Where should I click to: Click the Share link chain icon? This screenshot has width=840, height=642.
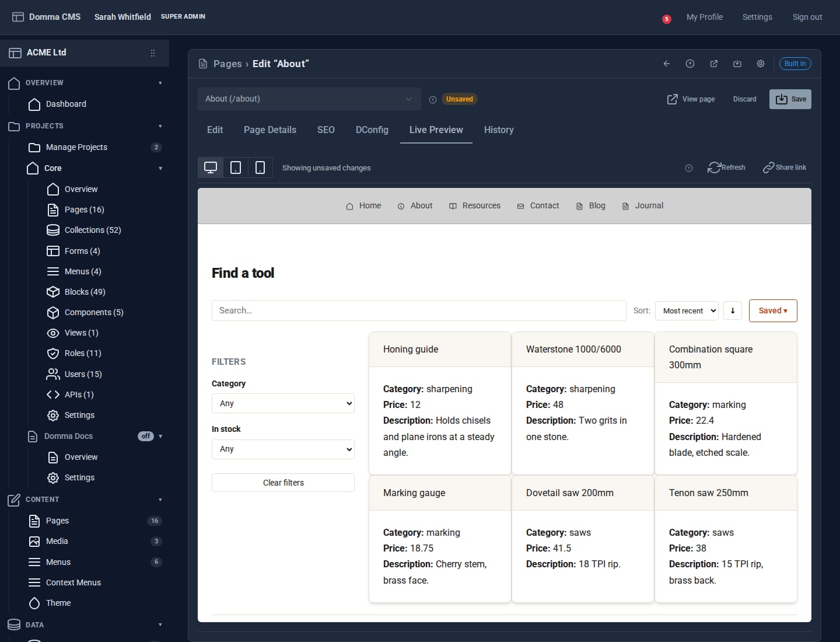coord(769,168)
